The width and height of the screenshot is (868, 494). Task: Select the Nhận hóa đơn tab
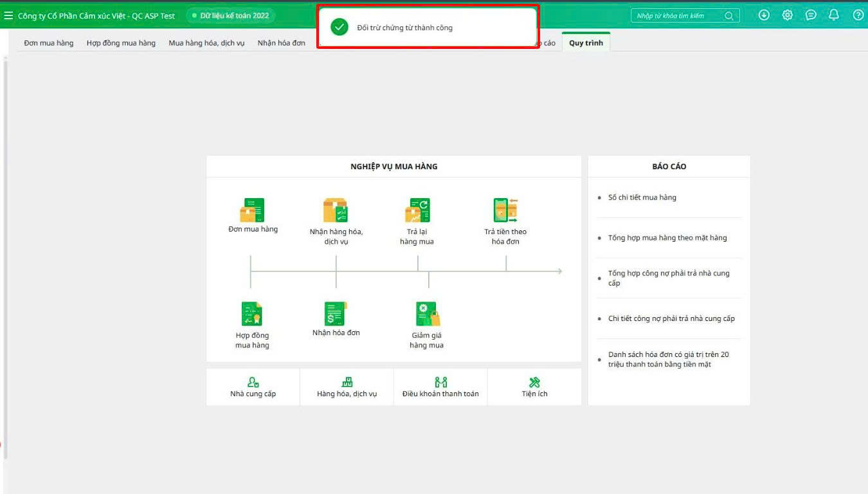[281, 43]
